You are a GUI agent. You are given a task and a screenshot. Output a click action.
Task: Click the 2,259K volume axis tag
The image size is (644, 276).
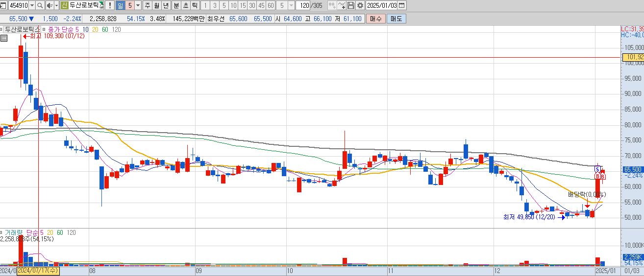[633, 257]
